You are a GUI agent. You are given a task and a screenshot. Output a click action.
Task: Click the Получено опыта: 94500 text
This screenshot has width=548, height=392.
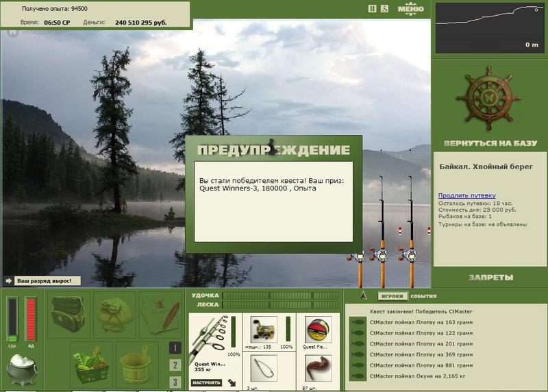[x=55, y=9]
